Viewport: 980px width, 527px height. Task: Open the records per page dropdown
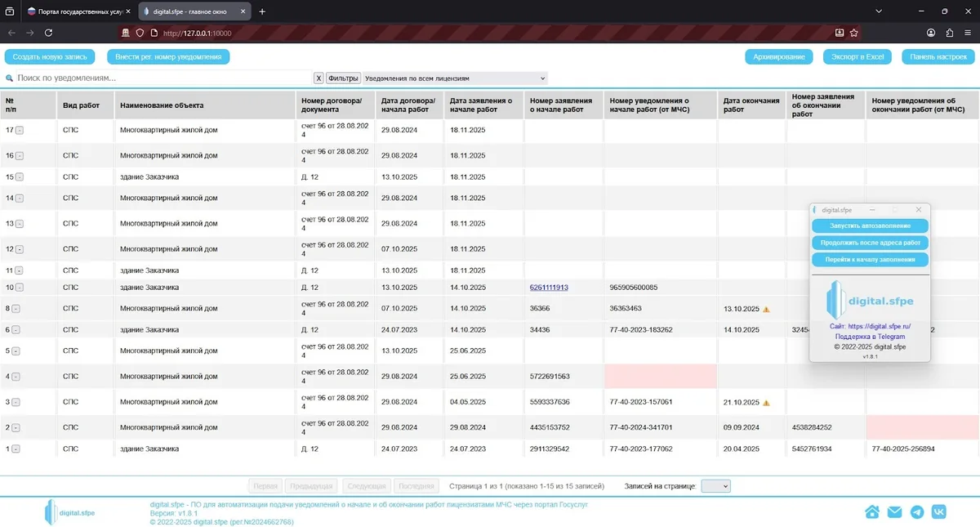pos(715,486)
